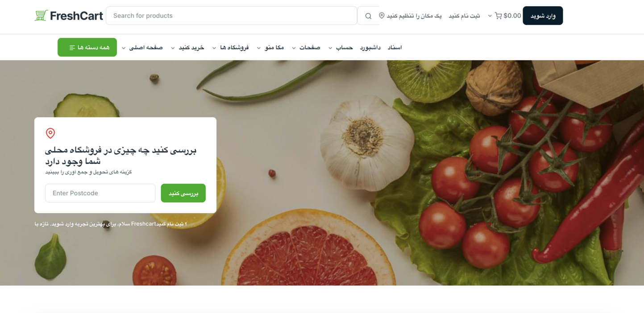This screenshot has width=644, height=313.
Task: Click the list icon on همه دسته ها button
Action: click(72, 48)
